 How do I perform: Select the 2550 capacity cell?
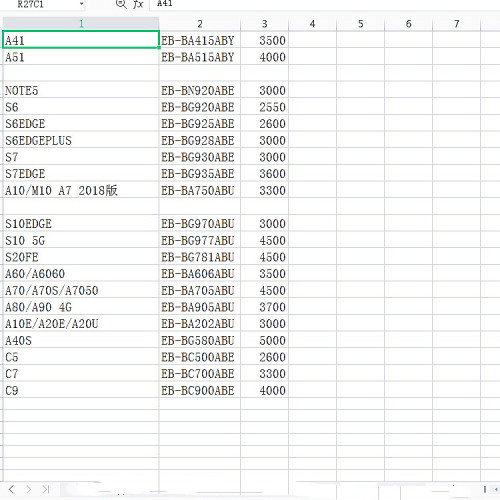click(264, 107)
